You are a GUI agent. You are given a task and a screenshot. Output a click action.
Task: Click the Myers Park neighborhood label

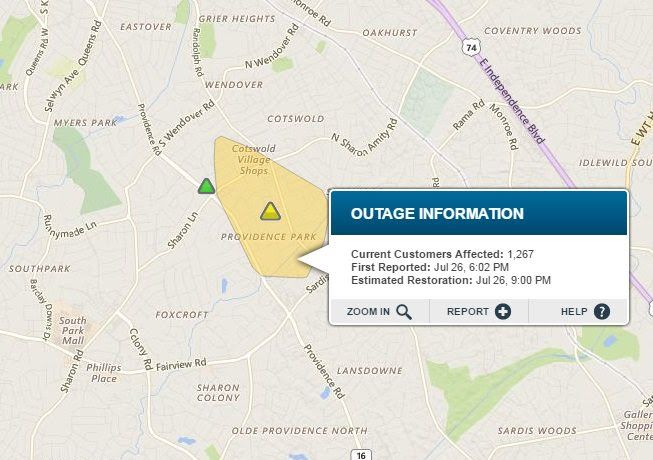tap(85, 123)
